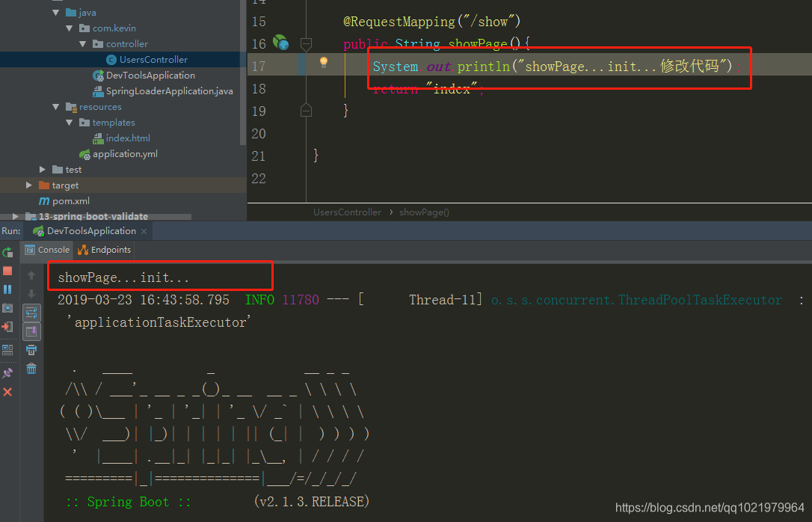Image resolution: width=812 pixels, height=522 pixels.
Task: Pin the run tab with the pin icon
Action: (x=7, y=372)
